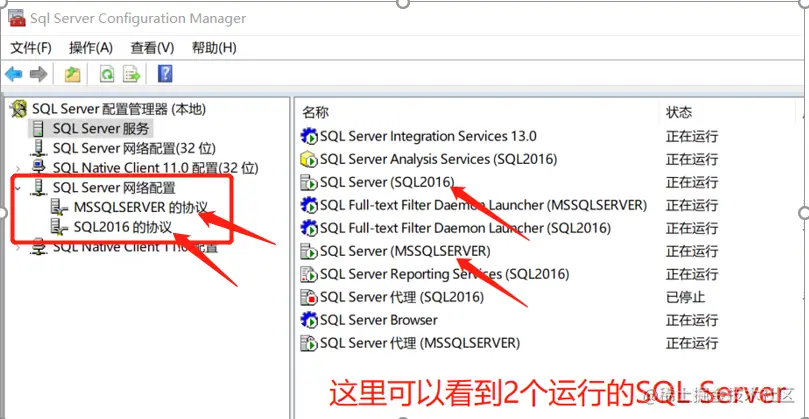Select SQL Server Reporting Services (SQL2016) row
The width and height of the screenshot is (809, 419).
(444, 273)
